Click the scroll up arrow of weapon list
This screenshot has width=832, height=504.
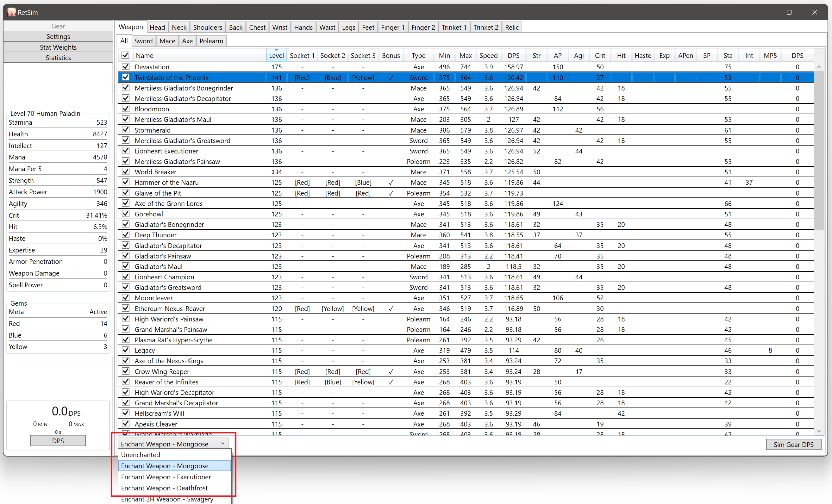pyautogui.click(x=818, y=67)
